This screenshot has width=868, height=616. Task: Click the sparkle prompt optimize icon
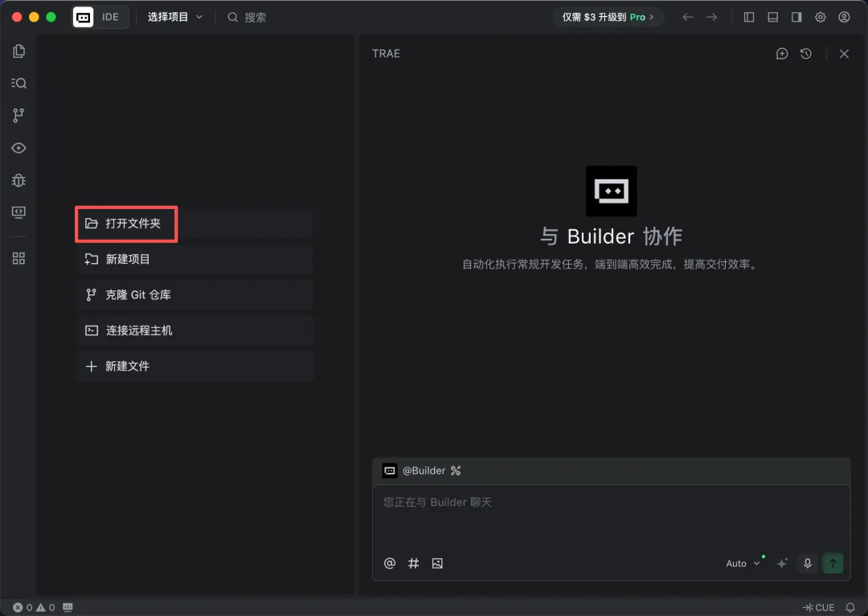click(782, 564)
